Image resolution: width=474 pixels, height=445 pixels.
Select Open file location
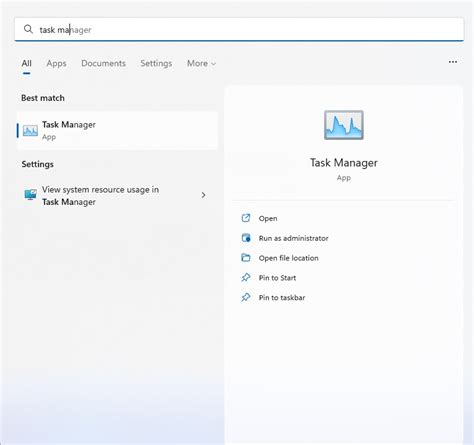point(288,258)
